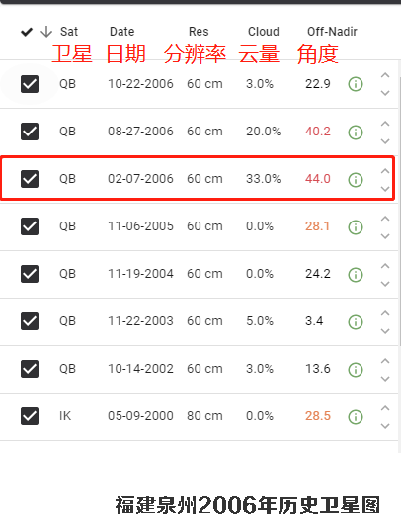Click the Res column header
Image resolution: width=401 pixels, height=532 pixels.
(x=199, y=32)
